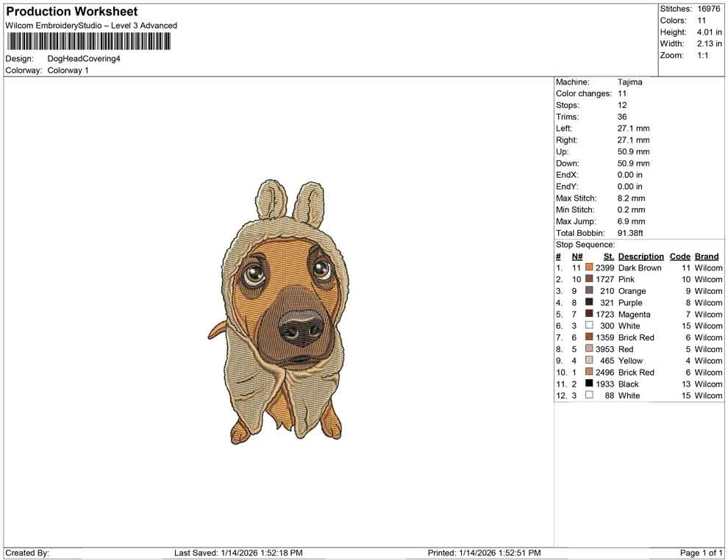The image size is (728, 560).
Task: Click the underlined Description column header
Action: tap(640, 256)
